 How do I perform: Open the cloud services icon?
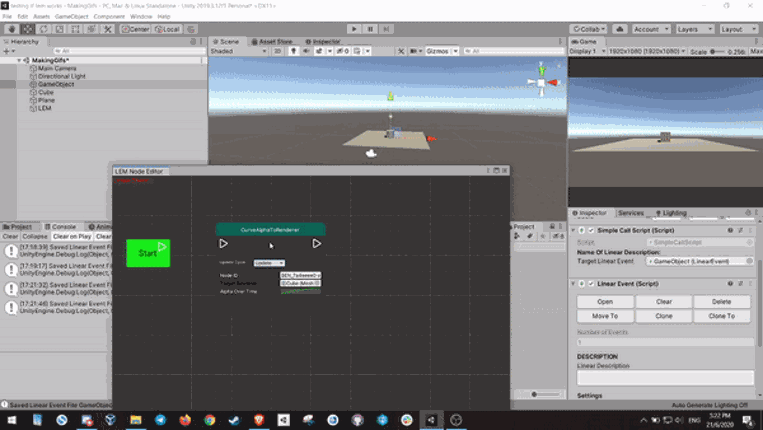tap(619, 29)
